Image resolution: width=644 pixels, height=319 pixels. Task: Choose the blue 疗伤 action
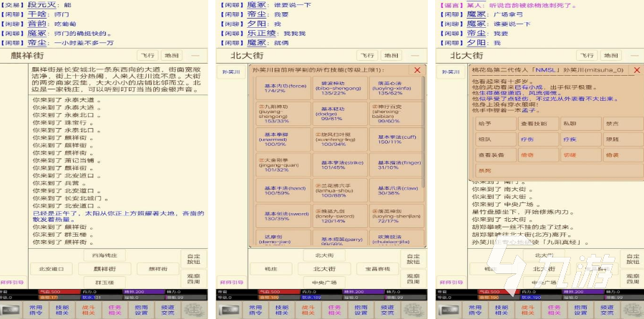[x=538, y=139]
